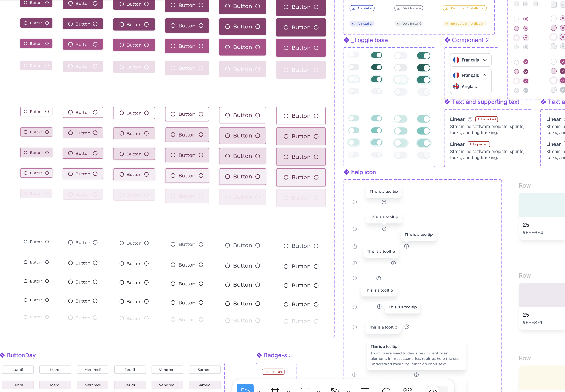This screenshot has height=392, width=565.
Task: Click UK flag next to Anglais
Action: 456,86
